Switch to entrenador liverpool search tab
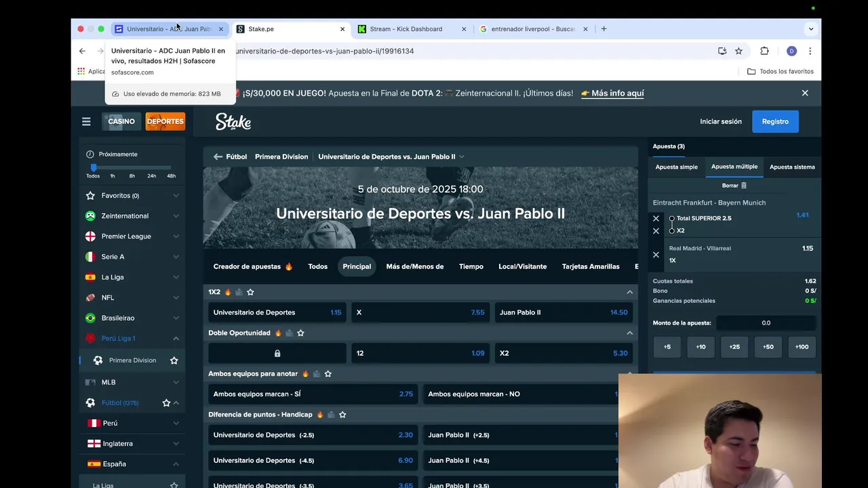 pyautogui.click(x=532, y=29)
